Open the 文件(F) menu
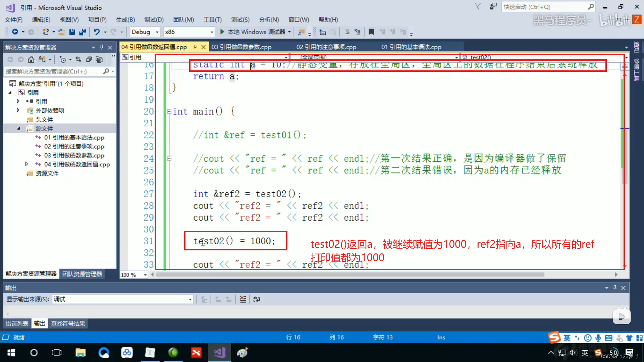644x362 pixels. tap(13, 19)
